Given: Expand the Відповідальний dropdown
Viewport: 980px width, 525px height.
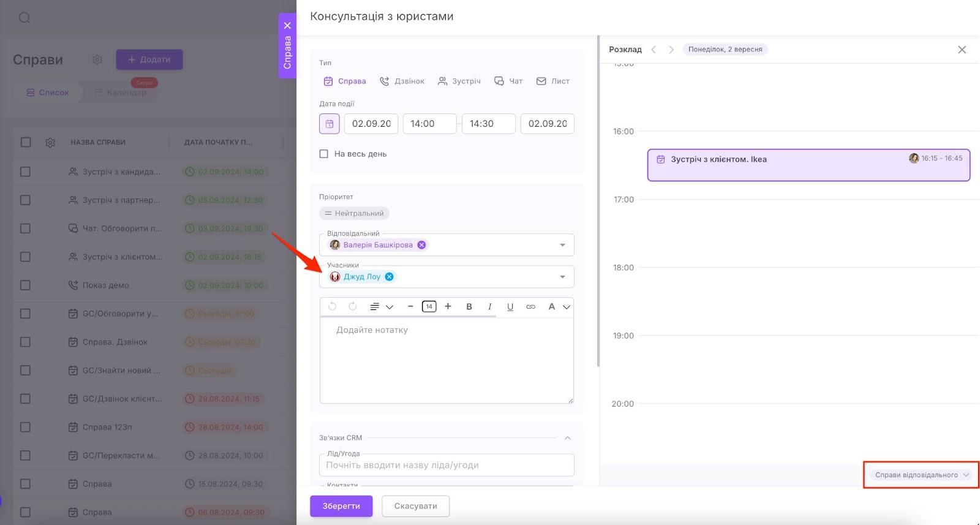Looking at the screenshot, I should click(562, 245).
